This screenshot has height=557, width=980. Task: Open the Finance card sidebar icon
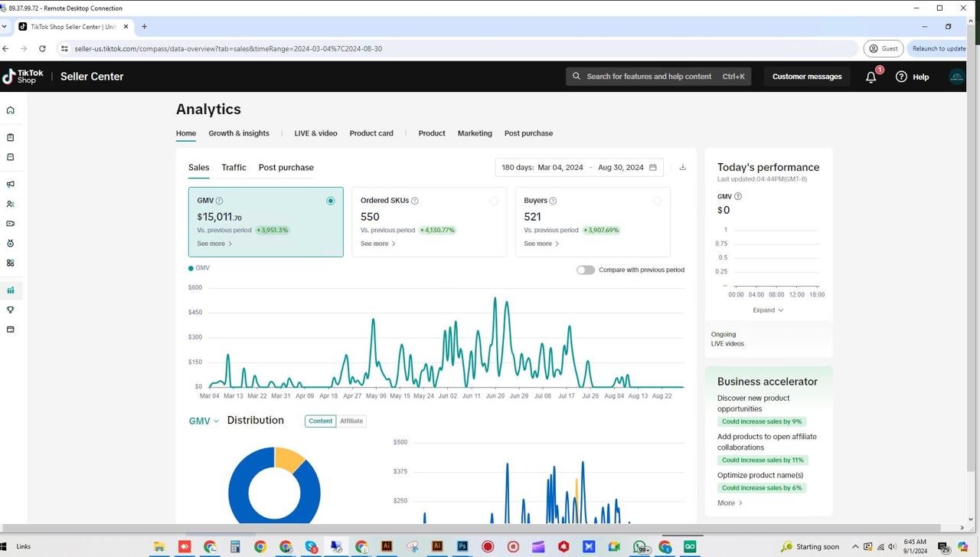point(11,329)
